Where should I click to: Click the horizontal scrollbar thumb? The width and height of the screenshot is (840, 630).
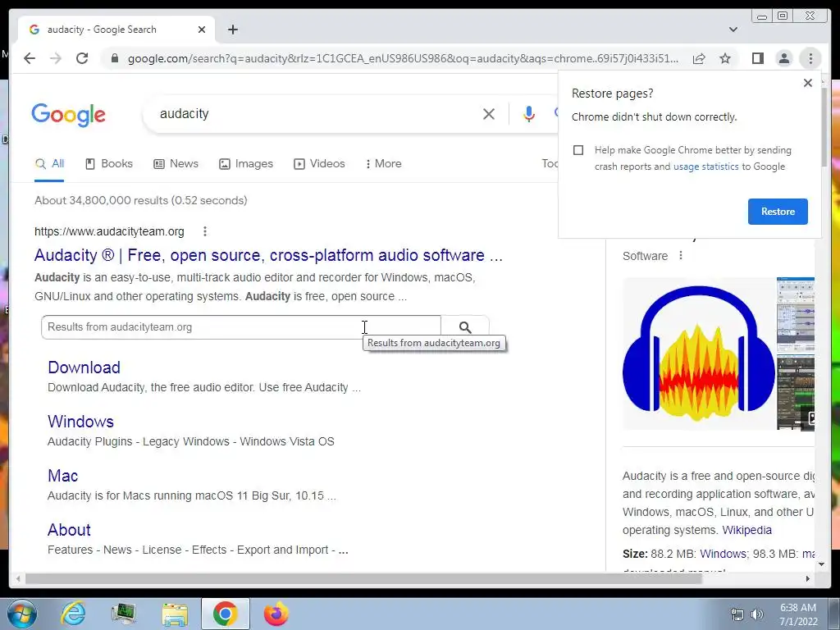[363, 579]
